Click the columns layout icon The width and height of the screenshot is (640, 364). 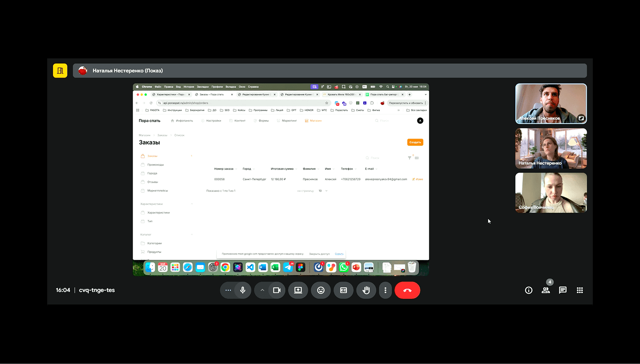click(x=417, y=158)
